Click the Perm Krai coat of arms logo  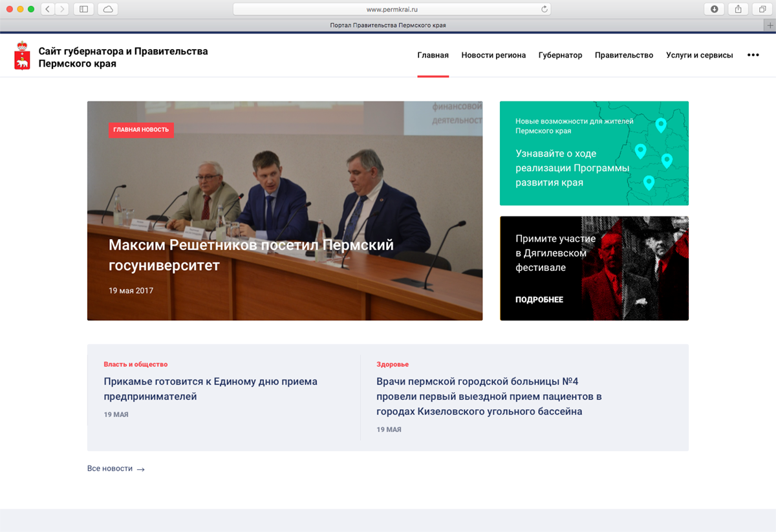pos(22,56)
